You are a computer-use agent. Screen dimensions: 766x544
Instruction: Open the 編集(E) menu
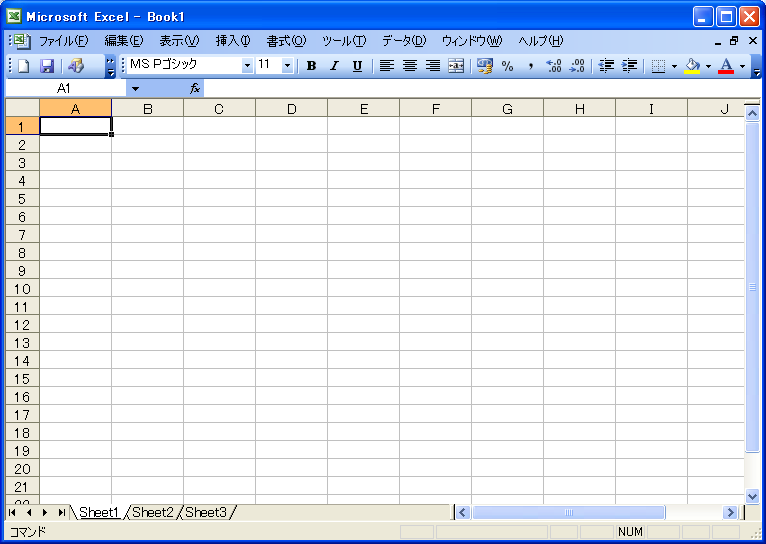(124, 41)
